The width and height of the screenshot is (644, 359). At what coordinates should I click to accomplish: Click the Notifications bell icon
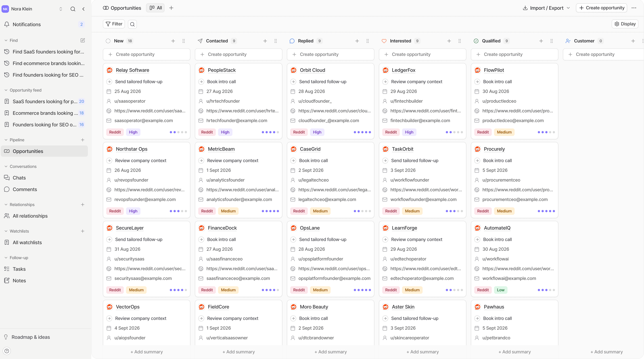click(x=7, y=24)
